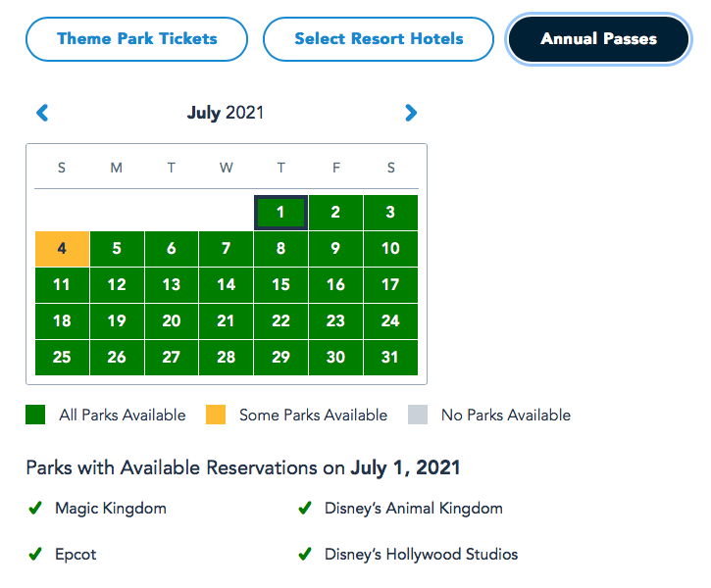
Task: Click the green All Parks Available swatch
Action: point(35,416)
